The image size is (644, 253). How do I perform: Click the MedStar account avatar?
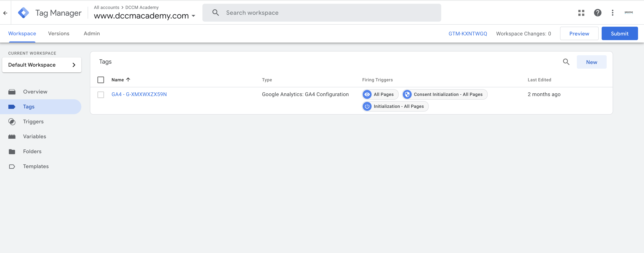pyautogui.click(x=629, y=13)
